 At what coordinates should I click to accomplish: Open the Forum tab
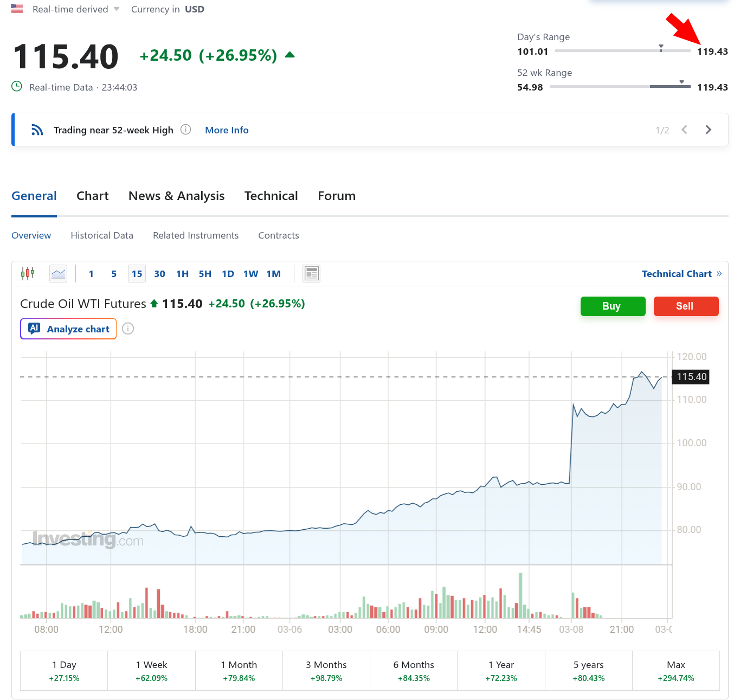pos(337,196)
